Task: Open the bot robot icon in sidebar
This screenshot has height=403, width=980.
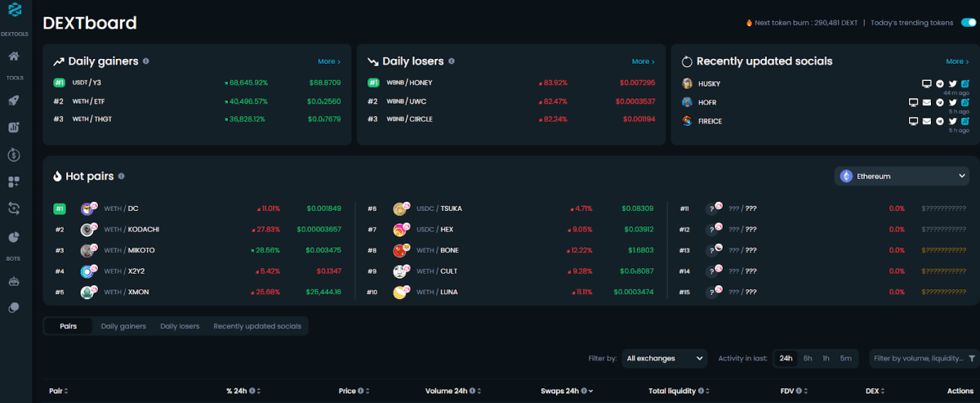Action: (14, 281)
